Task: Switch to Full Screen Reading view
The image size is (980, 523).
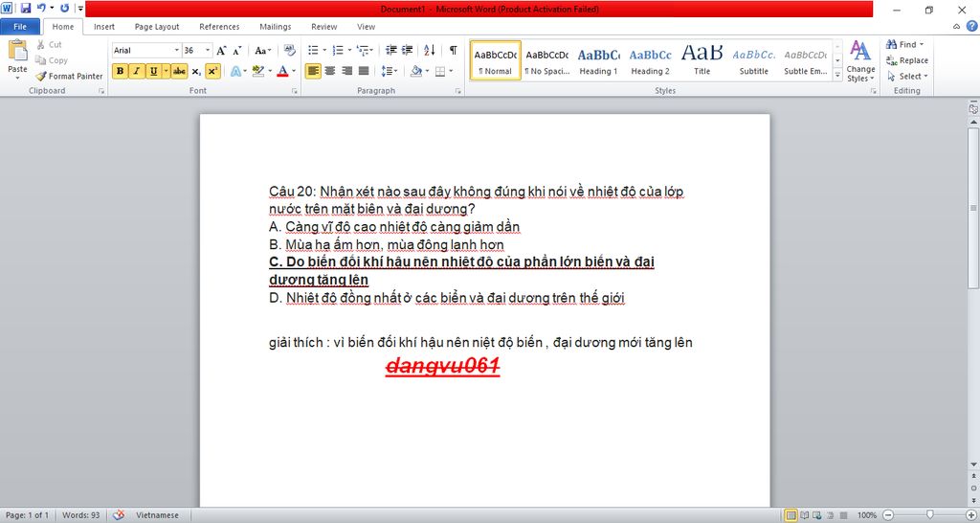Action: pyautogui.click(x=804, y=515)
